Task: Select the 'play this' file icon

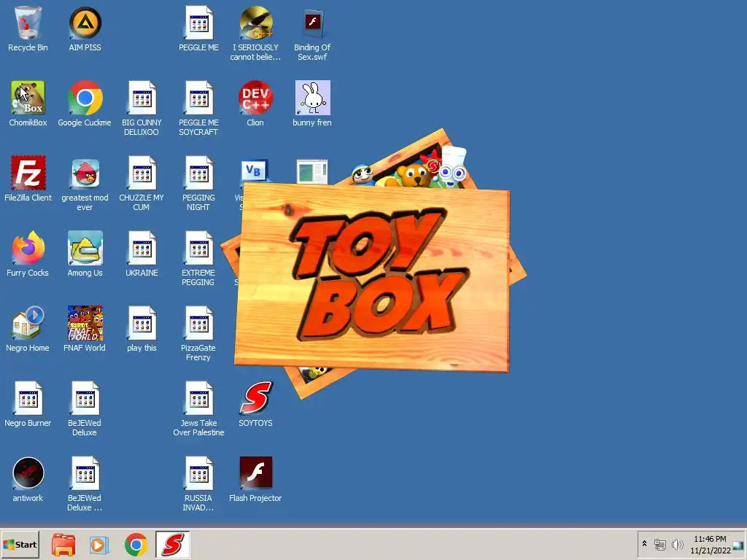Action: [142, 323]
